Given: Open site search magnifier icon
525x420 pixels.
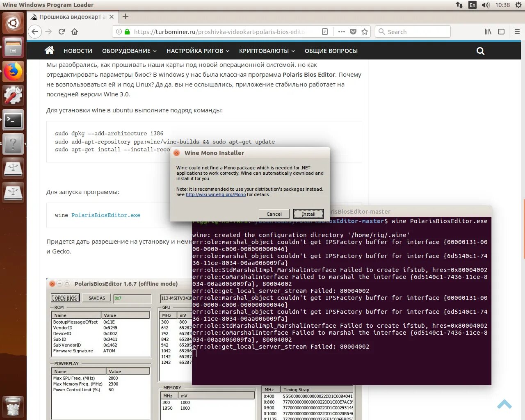Looking at the screenshot, I should click(x=480, y=51).
